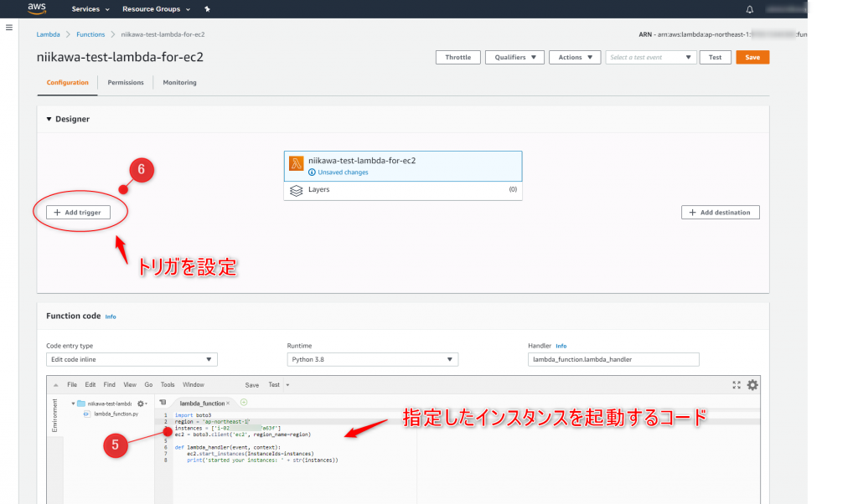This screenshot has height=504, width=858.
Task: Select the niikawa-test-lambda folder name in tree
Action: [x=110, y=404]
